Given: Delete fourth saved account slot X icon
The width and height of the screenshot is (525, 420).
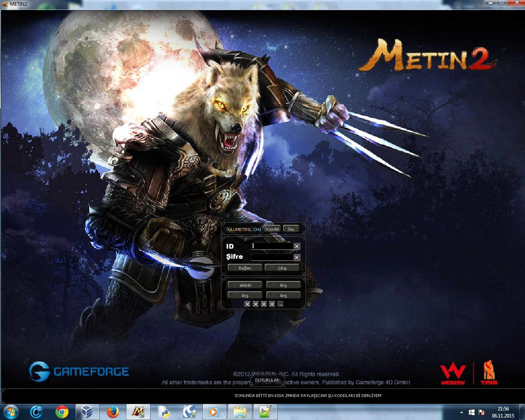Looking at the screenshot, I should pos(272,304).
